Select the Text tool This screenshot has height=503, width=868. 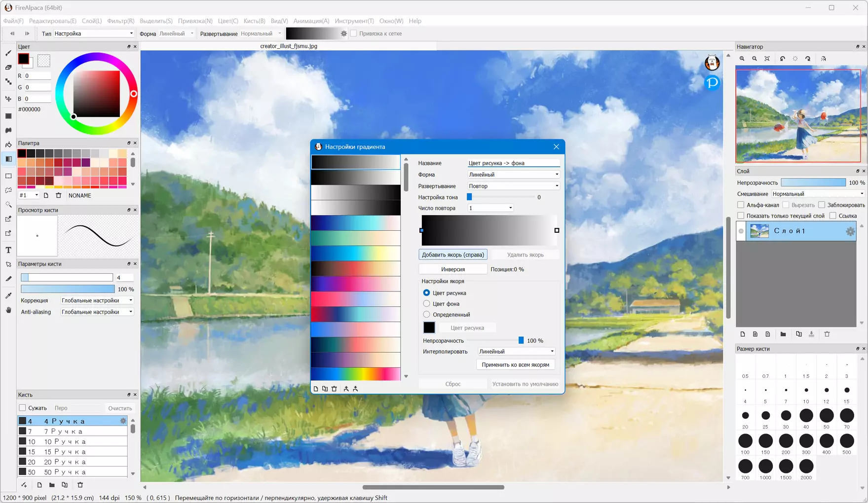click(x=8, y=250)
